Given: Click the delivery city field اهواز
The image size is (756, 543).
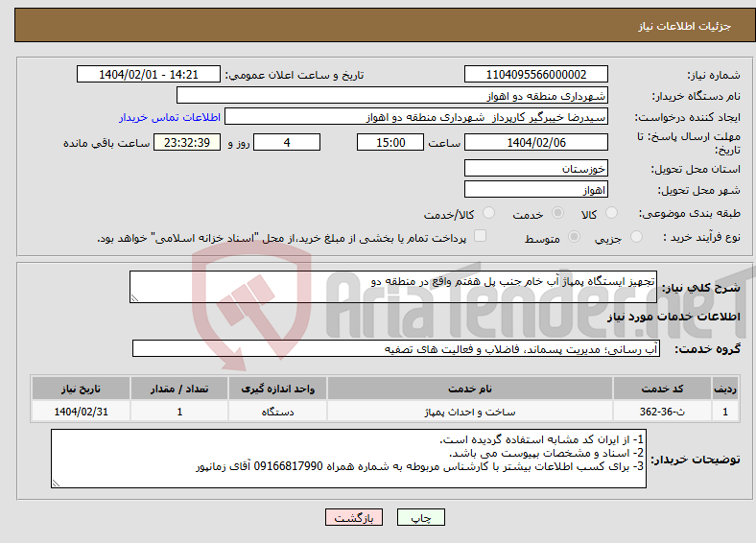Looking at the screenshot, I should pos(536,189).
